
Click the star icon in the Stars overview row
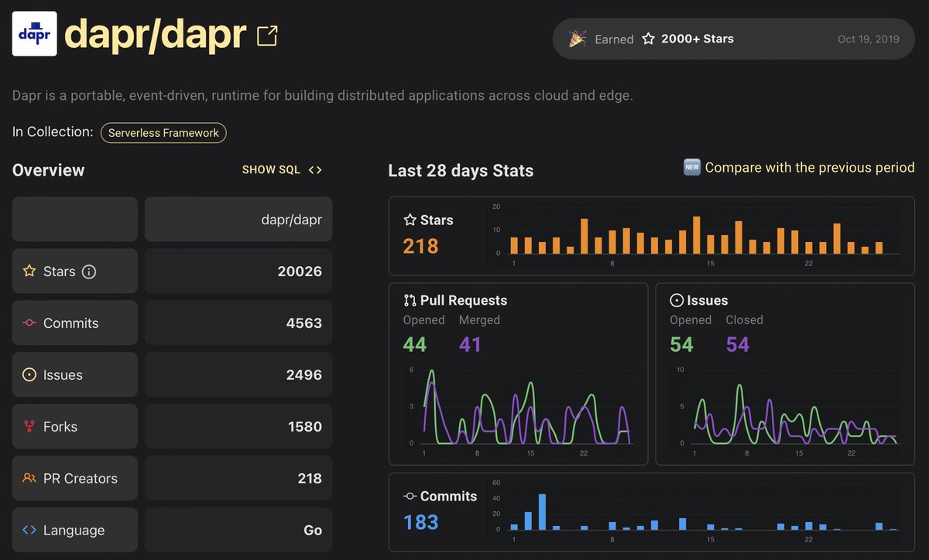click(x=29, y=271)
